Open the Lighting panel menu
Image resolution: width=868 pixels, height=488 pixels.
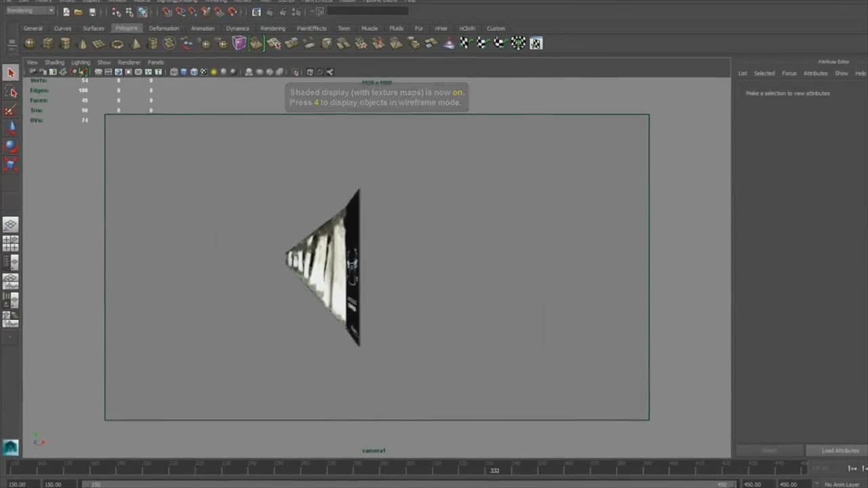pyautogui.click(x=81, y=62)
